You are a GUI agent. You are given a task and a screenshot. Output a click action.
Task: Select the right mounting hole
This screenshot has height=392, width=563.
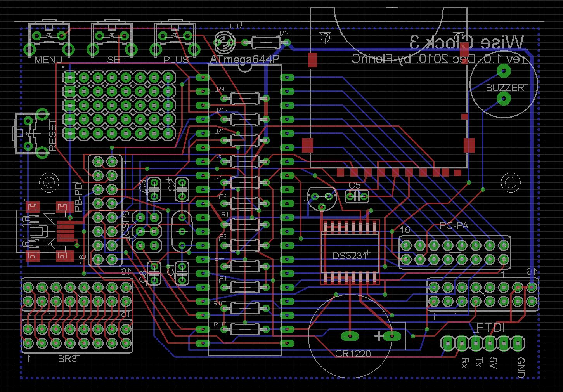510,182
